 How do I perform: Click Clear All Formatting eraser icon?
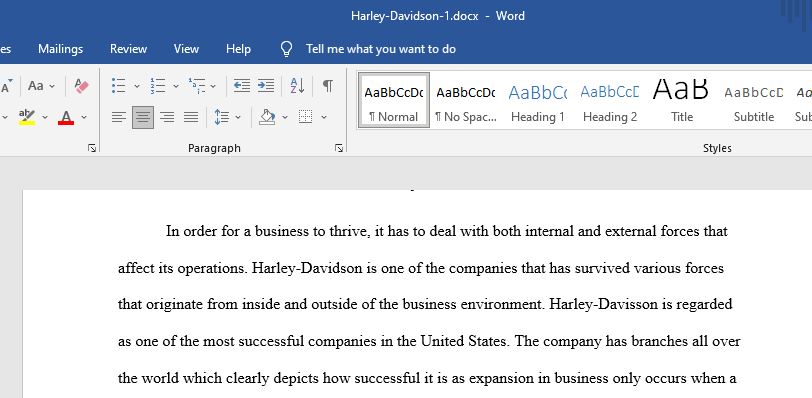pyautogui.click(x=81, y=85)
